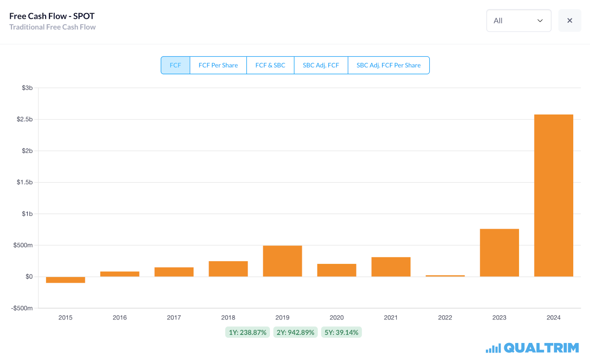Click the dropdown chevron arrow
Screen dimensions: 590x364
(540, 21)
